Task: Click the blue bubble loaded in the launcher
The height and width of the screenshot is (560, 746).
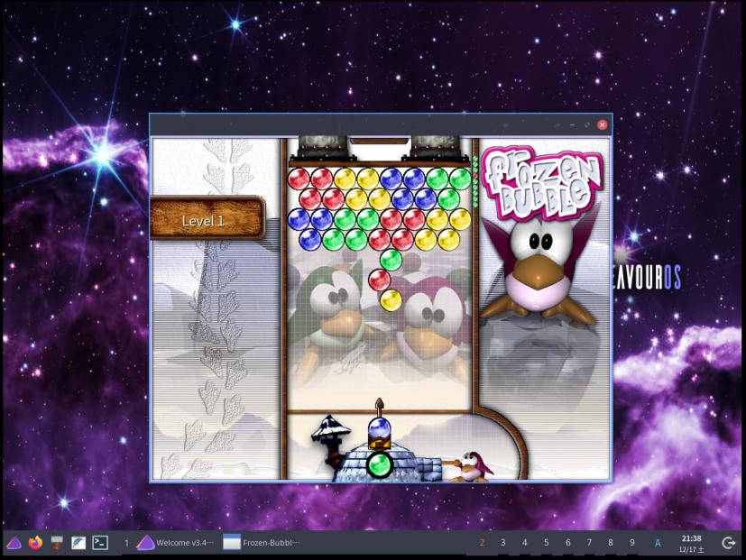Action: [379, 427]
